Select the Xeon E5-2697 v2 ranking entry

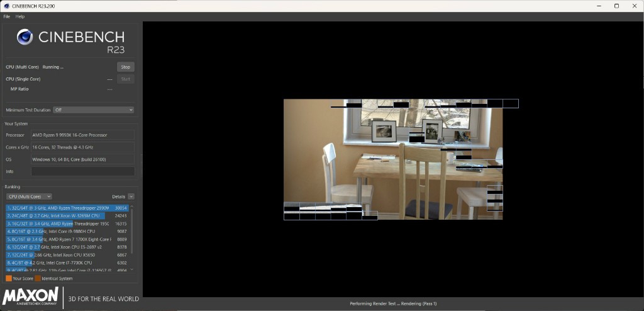click(x=67, y=247)
